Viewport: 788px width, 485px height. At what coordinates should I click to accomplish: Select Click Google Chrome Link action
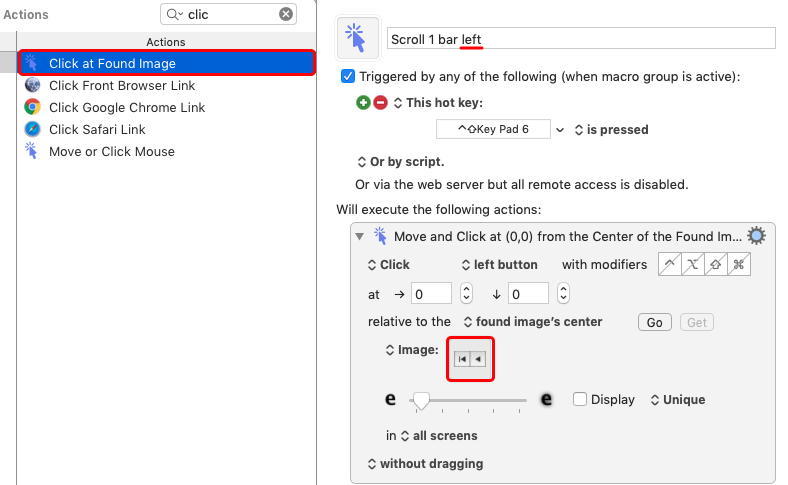click(x=127, y=107)
